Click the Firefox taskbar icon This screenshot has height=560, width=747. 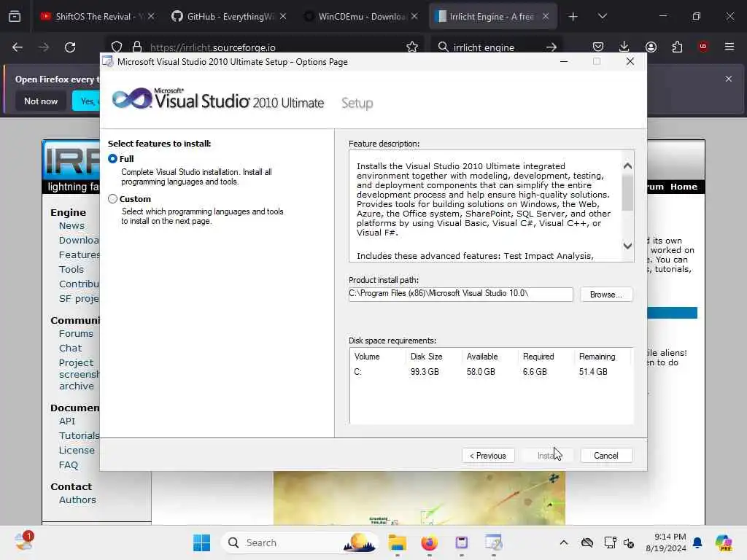tap(429, 542)
